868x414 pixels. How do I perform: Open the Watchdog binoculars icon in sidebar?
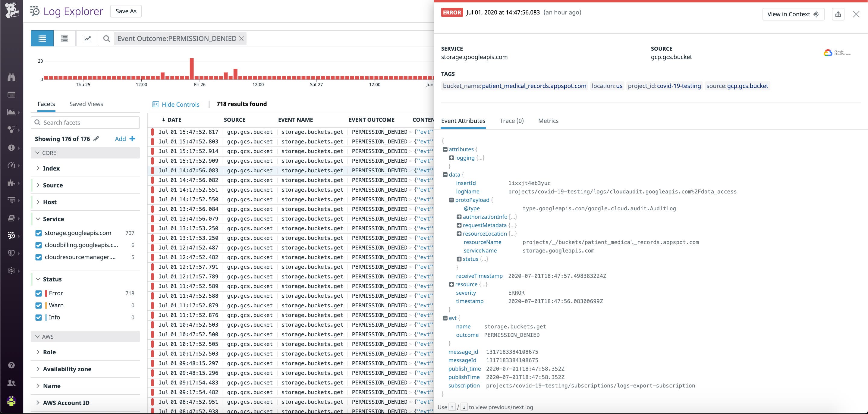point(11,77)
